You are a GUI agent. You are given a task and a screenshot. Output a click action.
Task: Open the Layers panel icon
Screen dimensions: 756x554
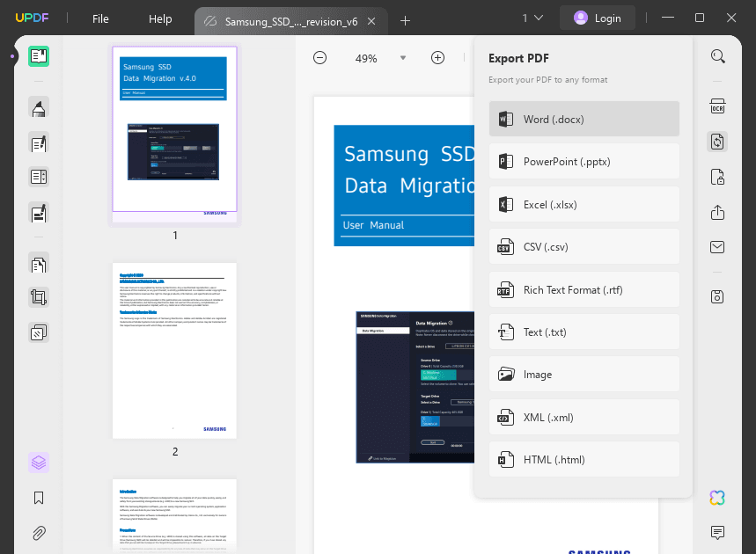click(x=39, y=463)
